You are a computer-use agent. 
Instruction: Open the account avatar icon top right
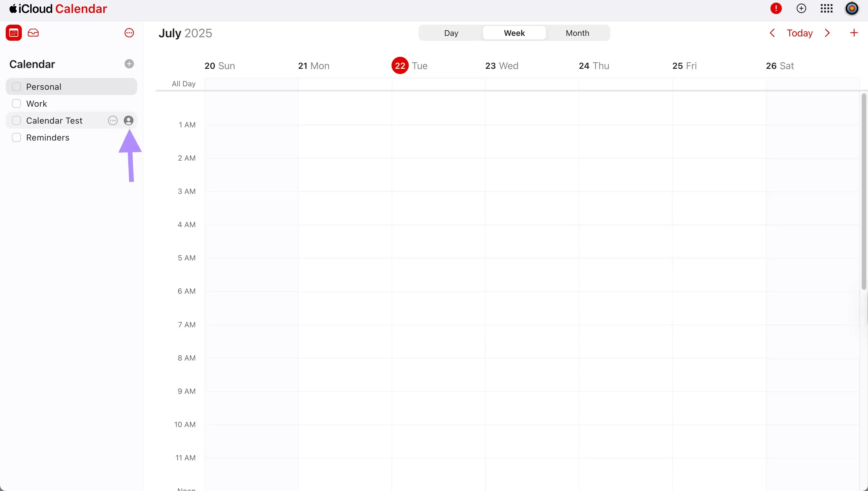point(852,8)
